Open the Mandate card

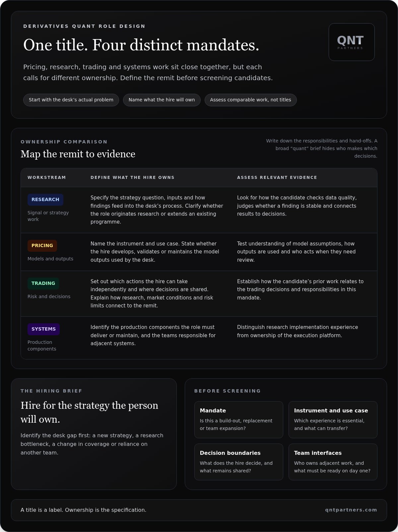coord(239,420)
